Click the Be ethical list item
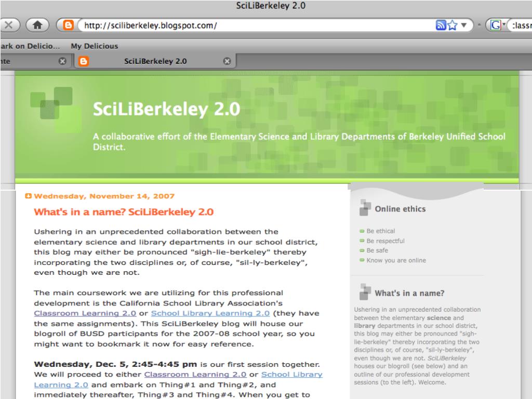Viewport: 532px width, 399px height. [381, 231]
